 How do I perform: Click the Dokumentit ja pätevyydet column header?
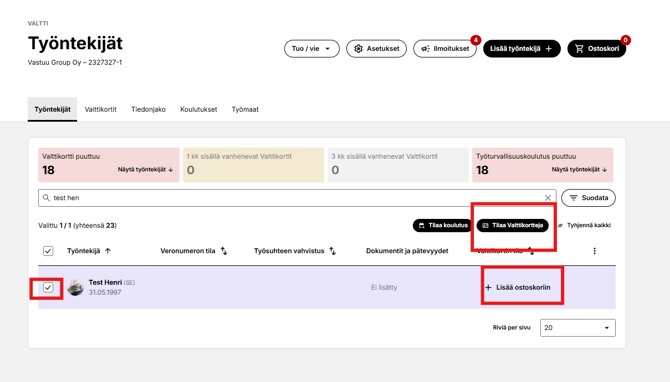click(x=407, y=251)
